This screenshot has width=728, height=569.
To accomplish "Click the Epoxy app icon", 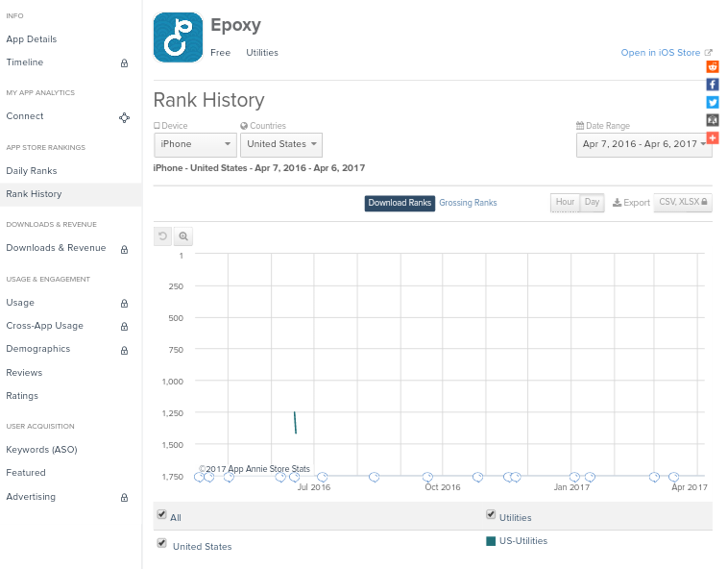I will pos(178,37).
